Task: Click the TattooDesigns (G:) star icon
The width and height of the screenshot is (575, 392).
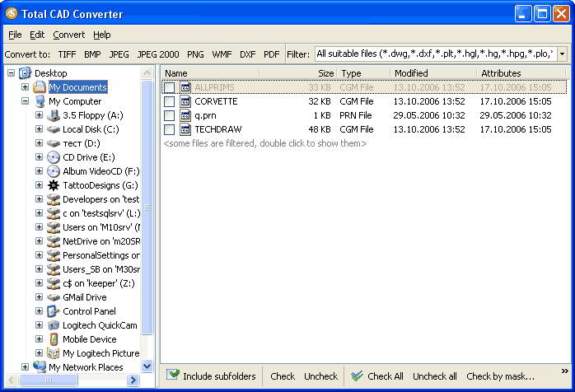Action: click(54, 185)
